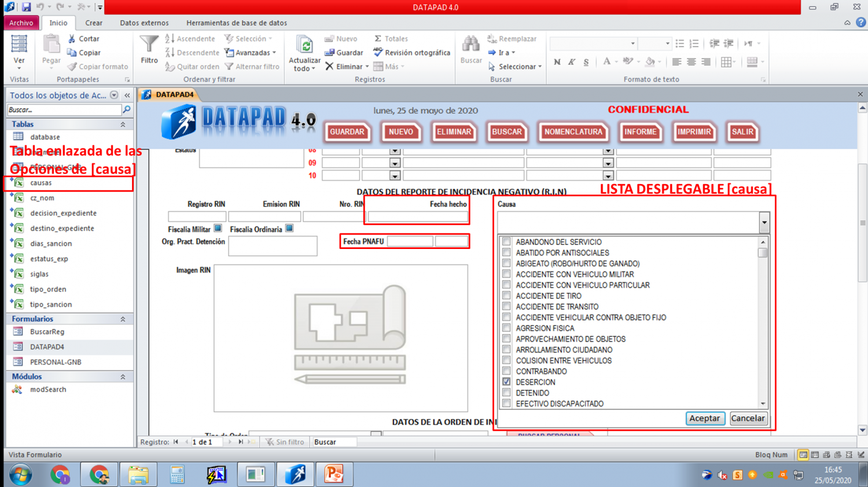Check ABANDONO DEL SERVICIO option

click(506, 241)
